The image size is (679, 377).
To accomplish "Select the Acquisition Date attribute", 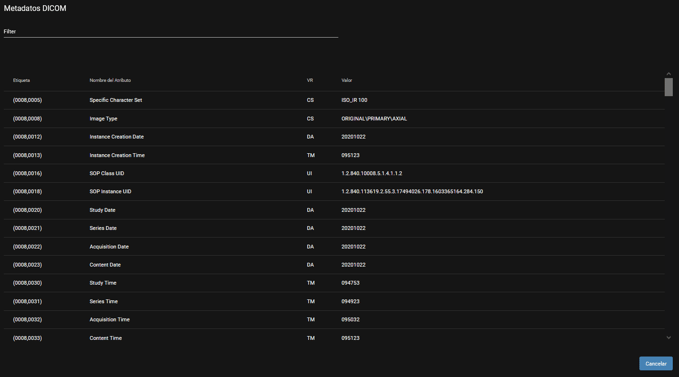I will pyautogui.click(x=109, y=247).
